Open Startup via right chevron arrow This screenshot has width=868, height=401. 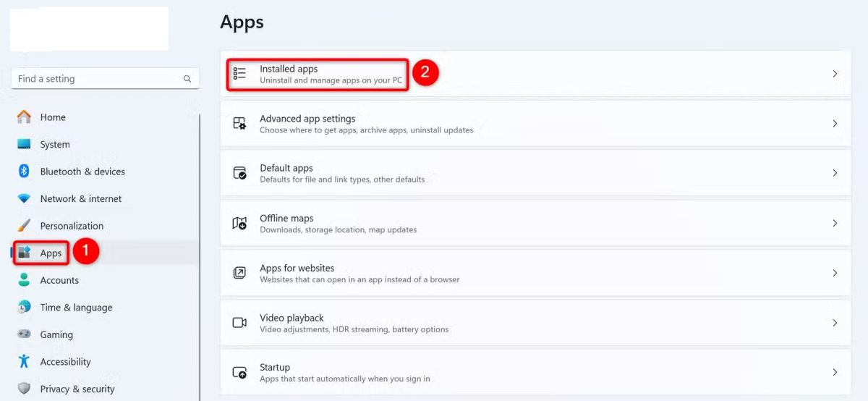(x=835, y=372)
